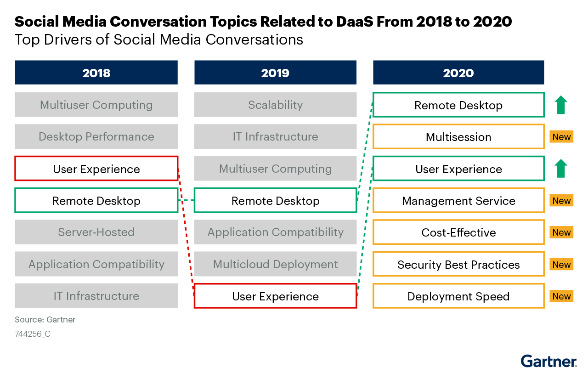
Task: Select the 2020 column header
Action: point(458,73)
